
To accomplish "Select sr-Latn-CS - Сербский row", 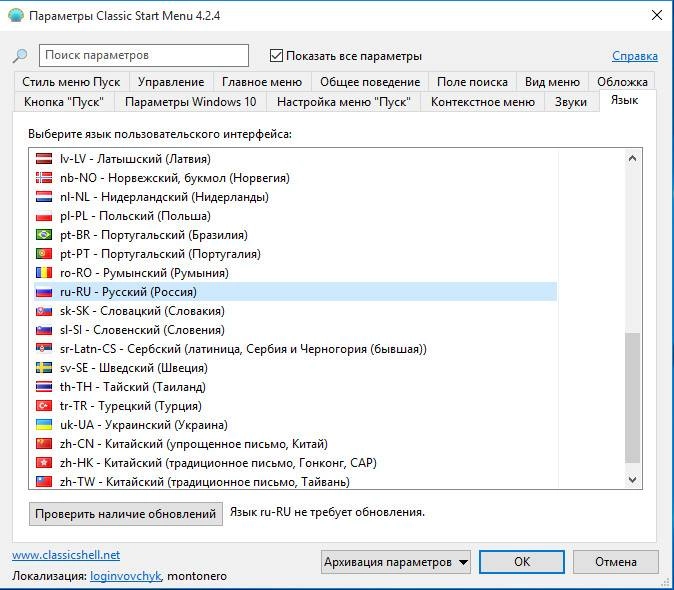I will pos(296,348).
